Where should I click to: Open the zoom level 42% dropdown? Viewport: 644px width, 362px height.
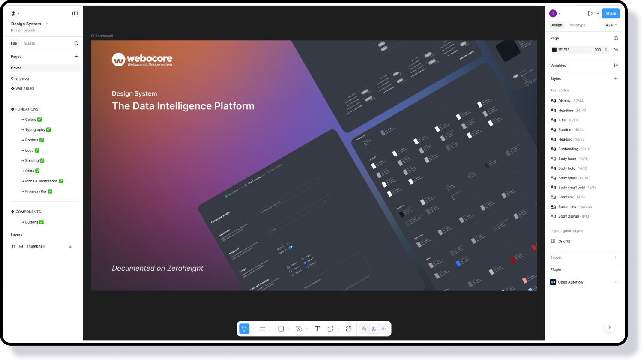tap(611, 25)
